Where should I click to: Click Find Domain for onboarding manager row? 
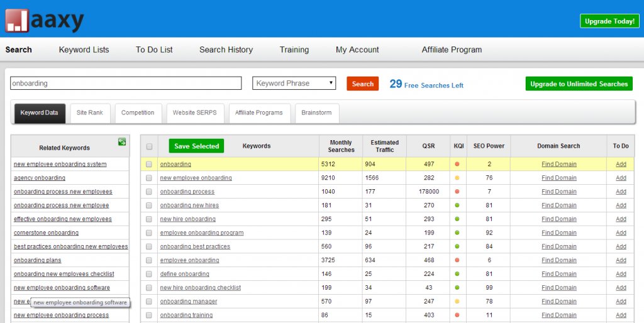pyautogui.click(x=558, y=301)
